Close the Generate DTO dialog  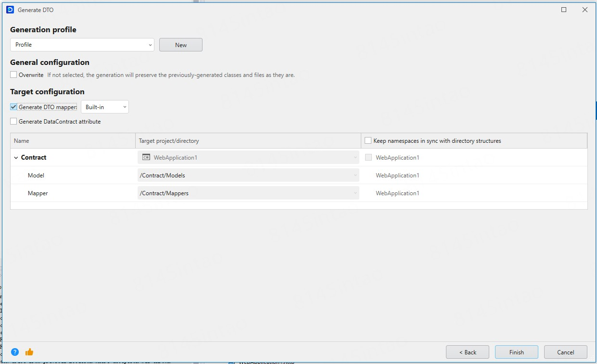point(585,10)
